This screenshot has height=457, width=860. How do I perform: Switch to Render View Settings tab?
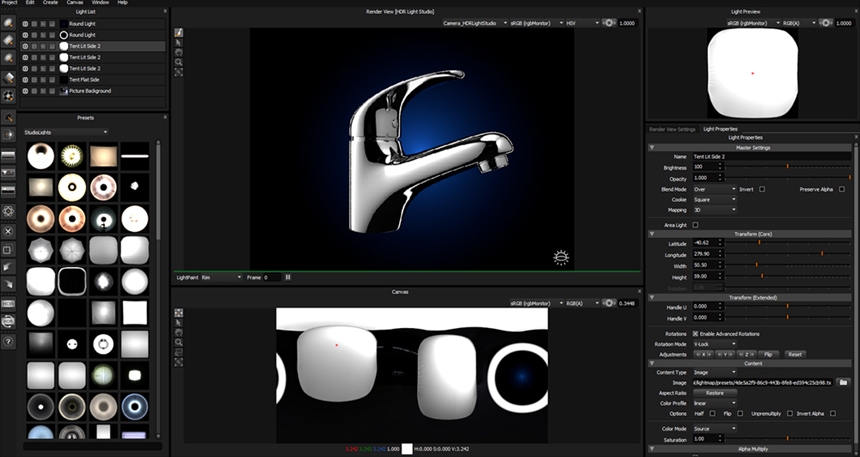(x=672, y=129)
